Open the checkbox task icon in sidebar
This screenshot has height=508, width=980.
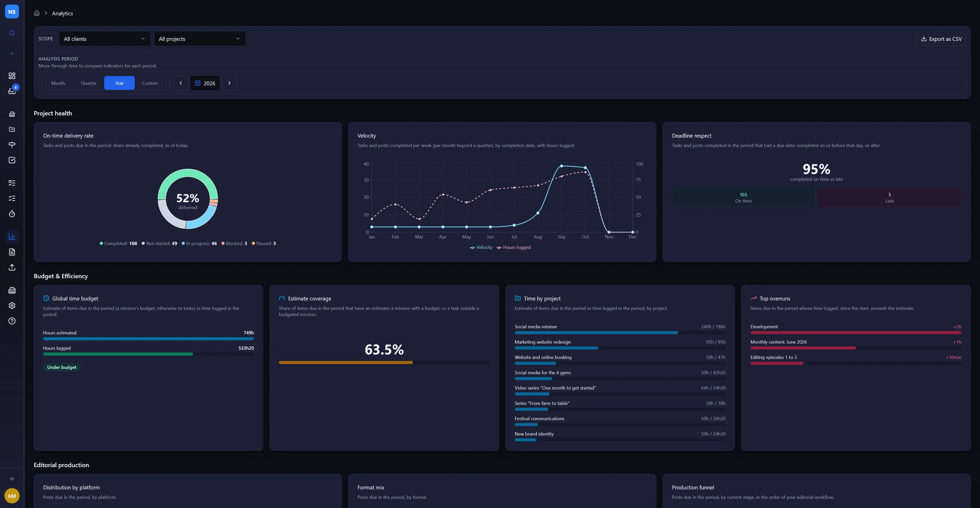(x=12, y=160)
